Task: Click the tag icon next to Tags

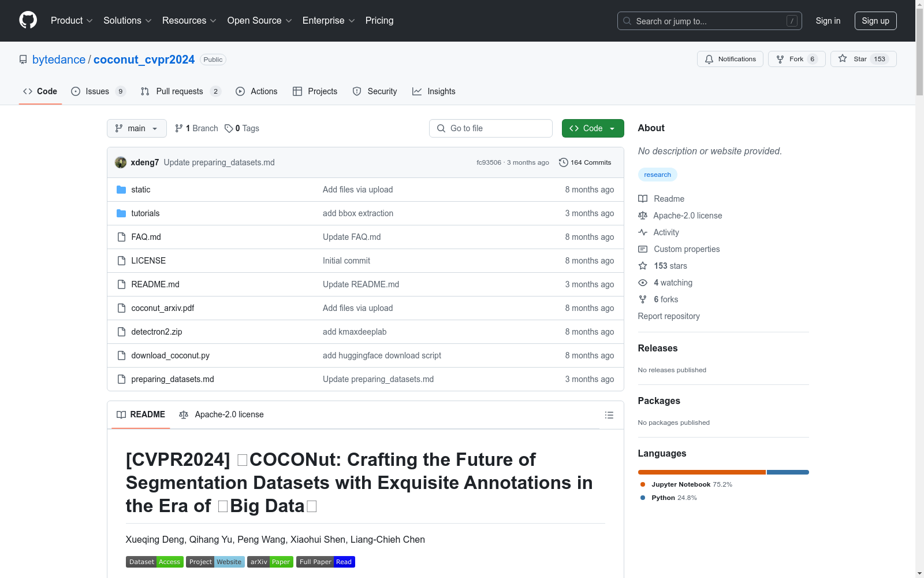Action: (x=229, y=128)
